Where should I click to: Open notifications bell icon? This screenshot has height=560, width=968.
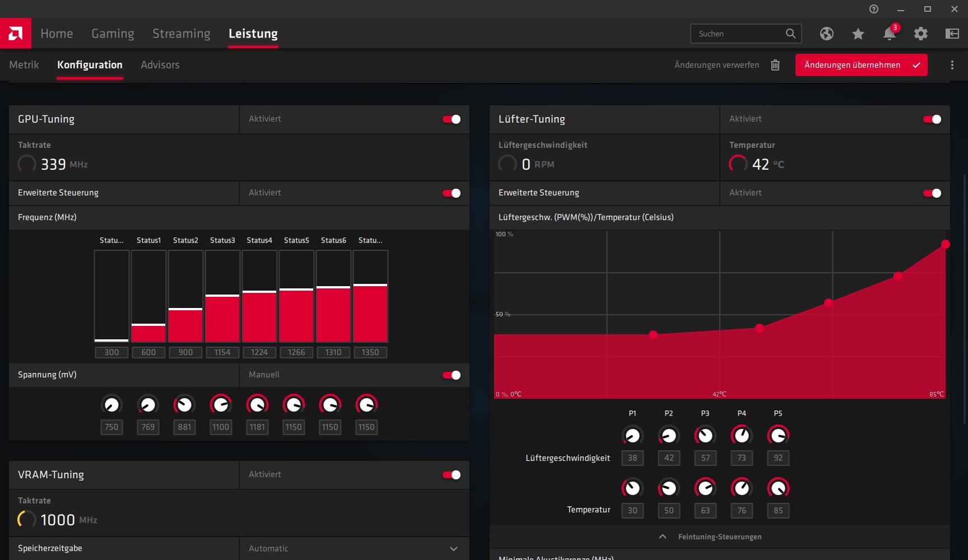(x=890, y=34)
